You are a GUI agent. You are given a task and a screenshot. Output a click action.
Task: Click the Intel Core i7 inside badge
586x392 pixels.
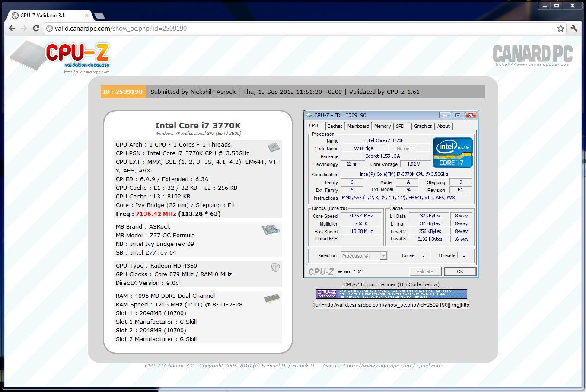coord(452,153)
